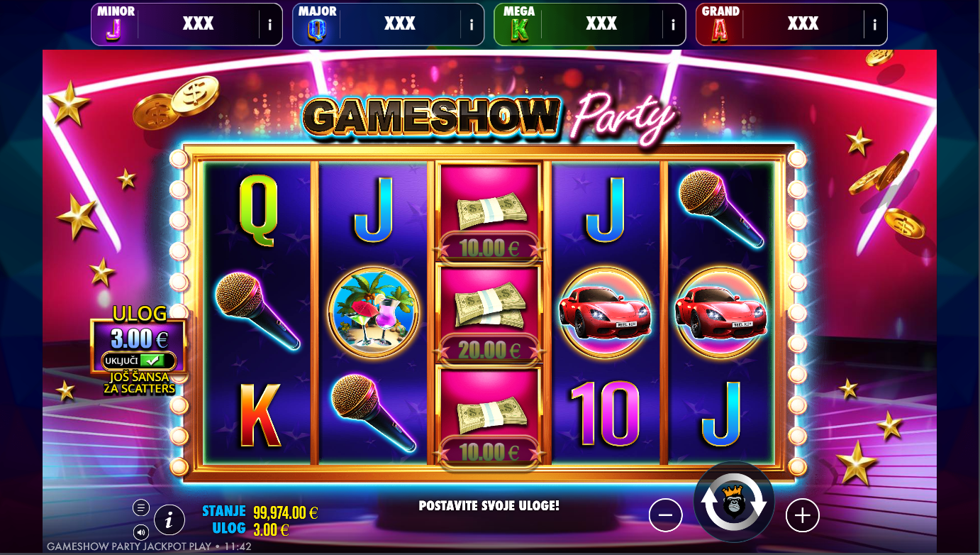Click the GRAND jackpot XXX panel
The height and width of the screenshot is (555, 980).
click(x=791, y=25)
